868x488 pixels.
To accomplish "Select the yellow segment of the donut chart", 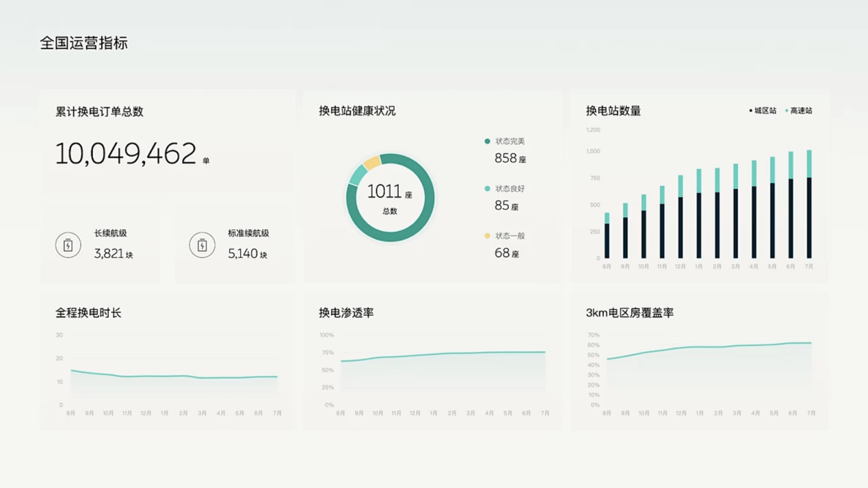I will pyautogui.click(x=371, y=163).
